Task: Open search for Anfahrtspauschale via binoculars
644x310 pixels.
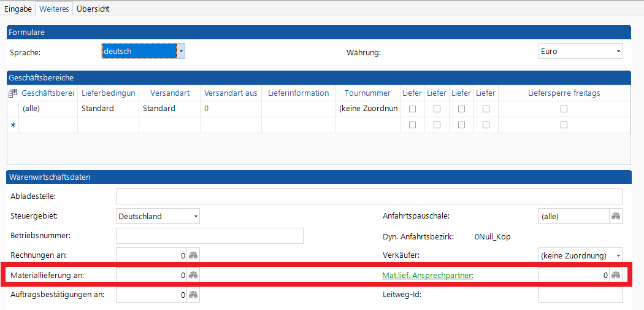Action: coord(615,216)
